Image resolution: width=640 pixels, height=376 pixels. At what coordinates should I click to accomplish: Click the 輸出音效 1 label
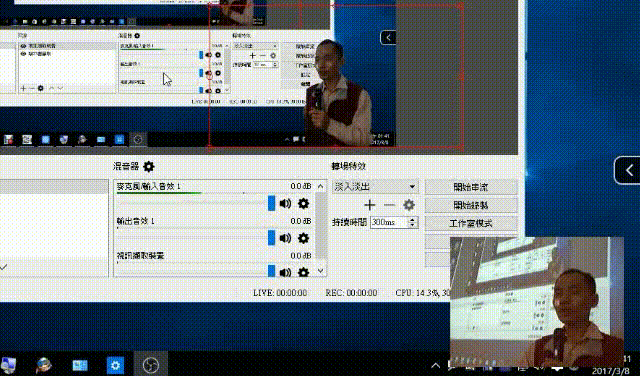coord(136,221)
